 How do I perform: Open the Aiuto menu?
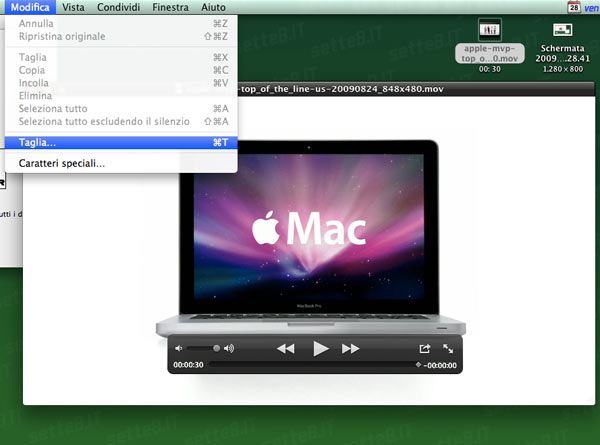click(213, 7)
